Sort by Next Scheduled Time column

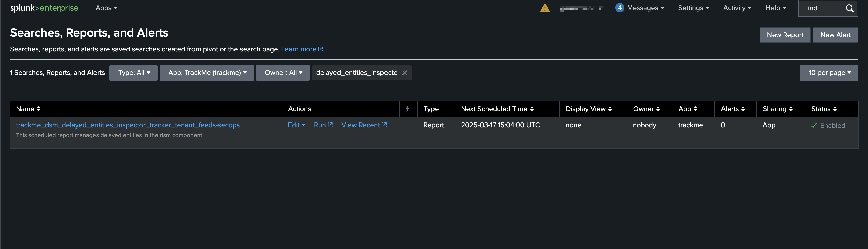click(497, 109)
